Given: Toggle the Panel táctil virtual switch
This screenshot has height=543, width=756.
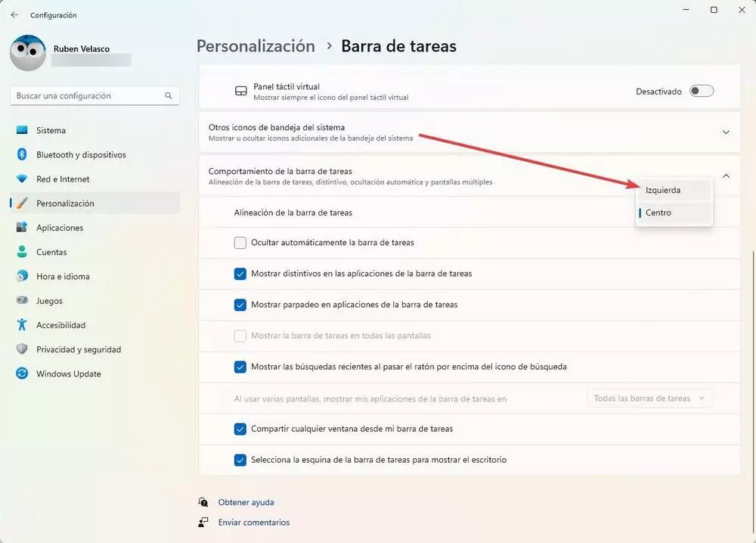Looking at the screenshot, I should point(701,92).
